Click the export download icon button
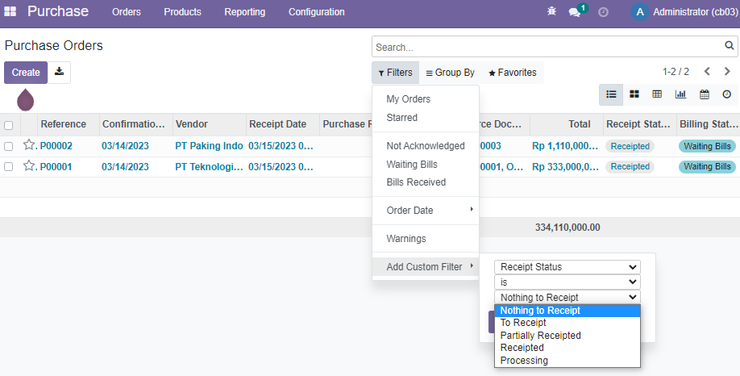 pyautogui.click(x=59, y=72)
